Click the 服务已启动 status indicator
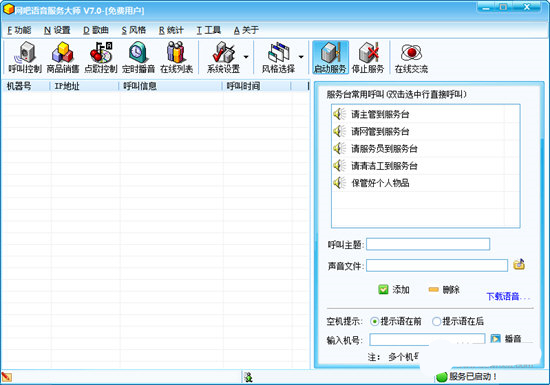The image size is (550, 385). 467,377
